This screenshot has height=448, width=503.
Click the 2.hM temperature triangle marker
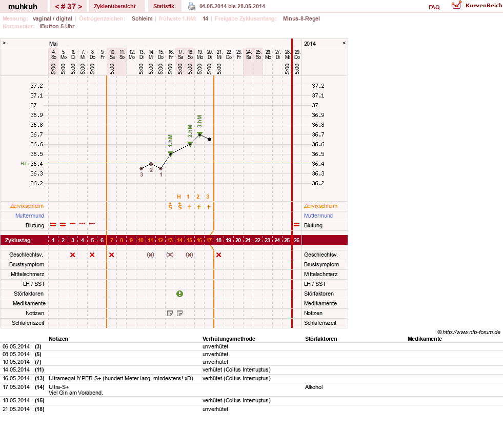pyautogui.click(x=190, y=144)
